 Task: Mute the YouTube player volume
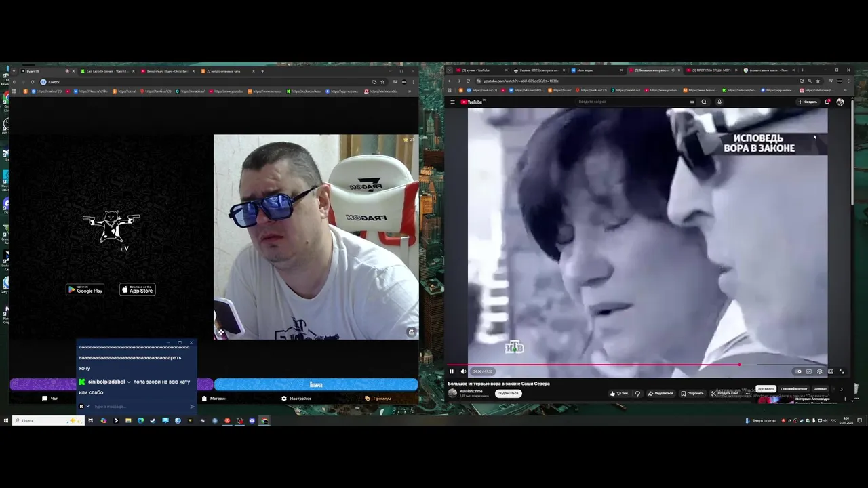(x=463, y=371)
